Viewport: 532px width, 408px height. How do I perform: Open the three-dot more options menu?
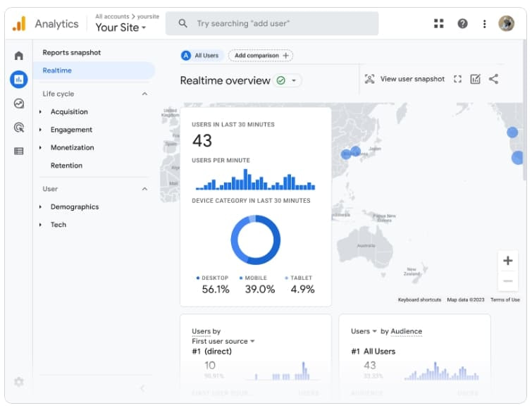click(x=485, y=24)
